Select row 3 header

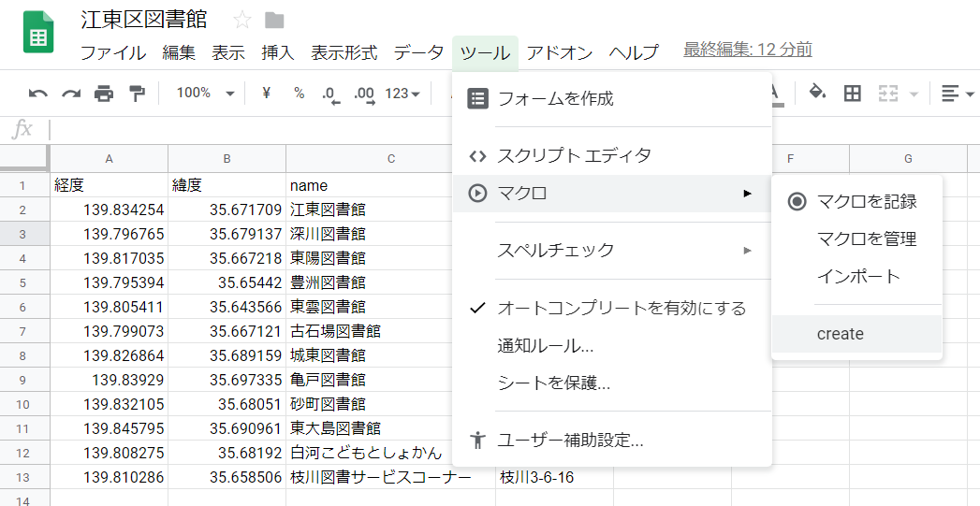pyautogui.click(x=23, y=234)
